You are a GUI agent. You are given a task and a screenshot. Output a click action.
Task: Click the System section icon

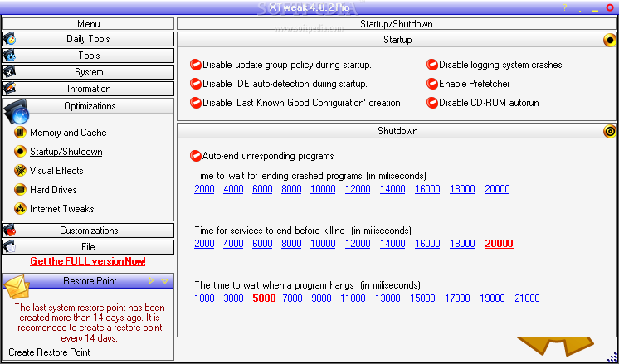click(x=9, y=72)
